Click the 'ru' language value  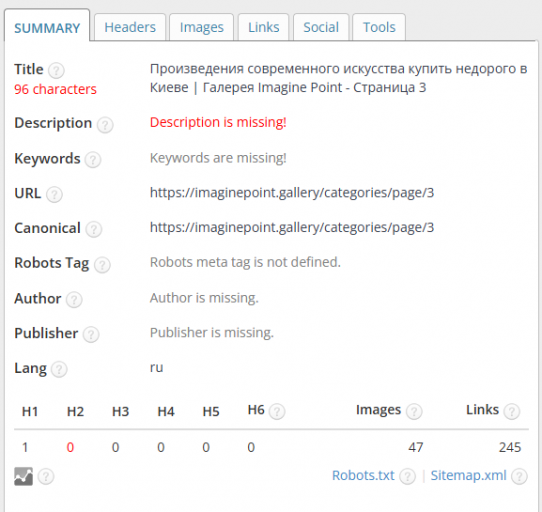(156, 368)
